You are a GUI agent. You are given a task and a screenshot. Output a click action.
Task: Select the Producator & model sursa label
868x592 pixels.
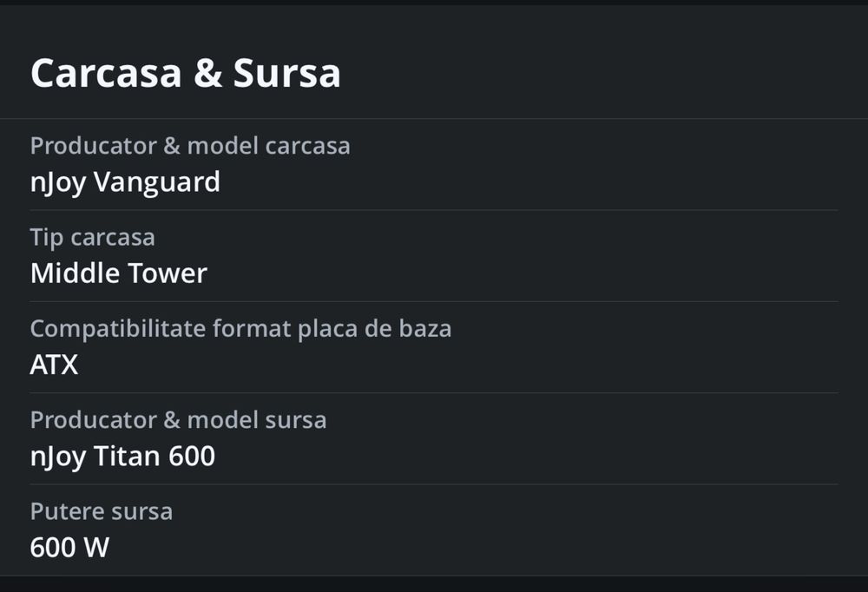tap(178, 420)
